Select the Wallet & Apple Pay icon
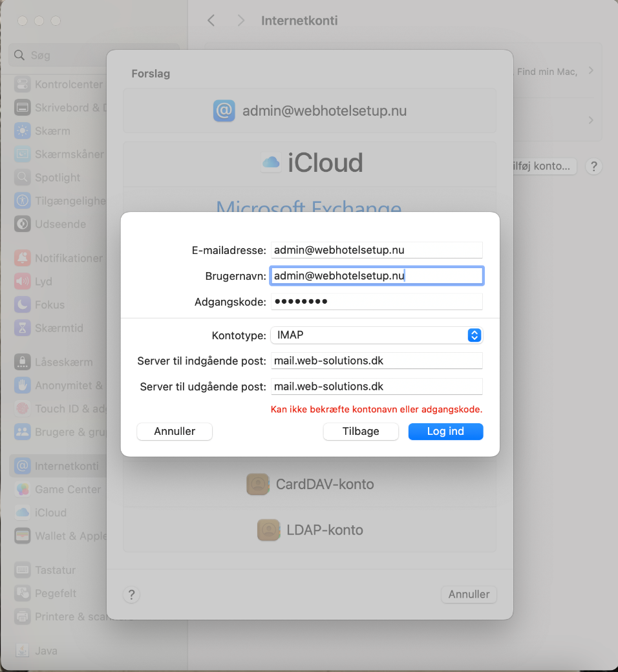This screenshot has height=672, width=618. click(22, 536)
